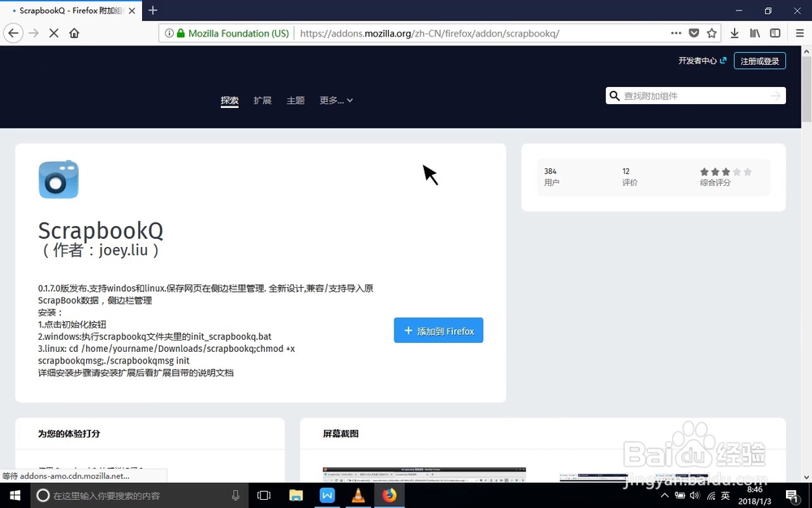Open the volume control

point(696,496)
